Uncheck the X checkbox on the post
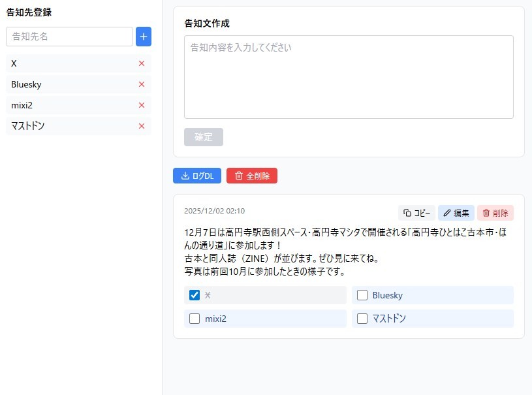Image resolution: width=532 pixels, height=395 pixels. tap(193, 295)
